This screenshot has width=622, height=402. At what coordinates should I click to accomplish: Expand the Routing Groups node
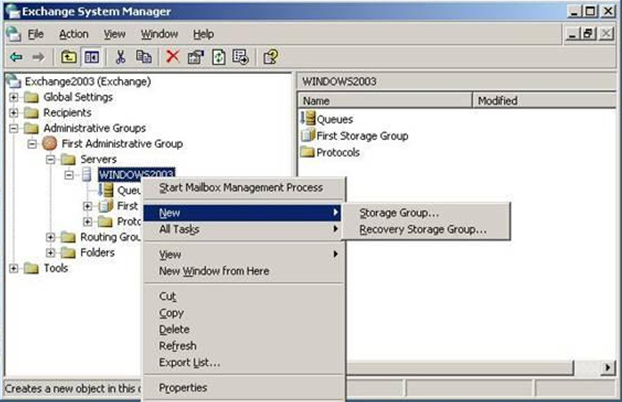click(x=50, y=237)
